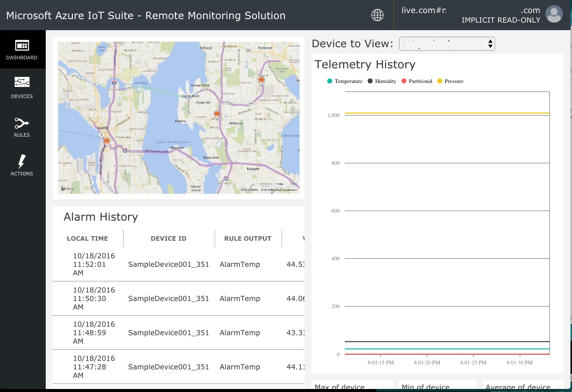The width and height of the screenshot is (572, 392).
Task: Select the Devices icon in the sidebar
Action: coord(22,87)
